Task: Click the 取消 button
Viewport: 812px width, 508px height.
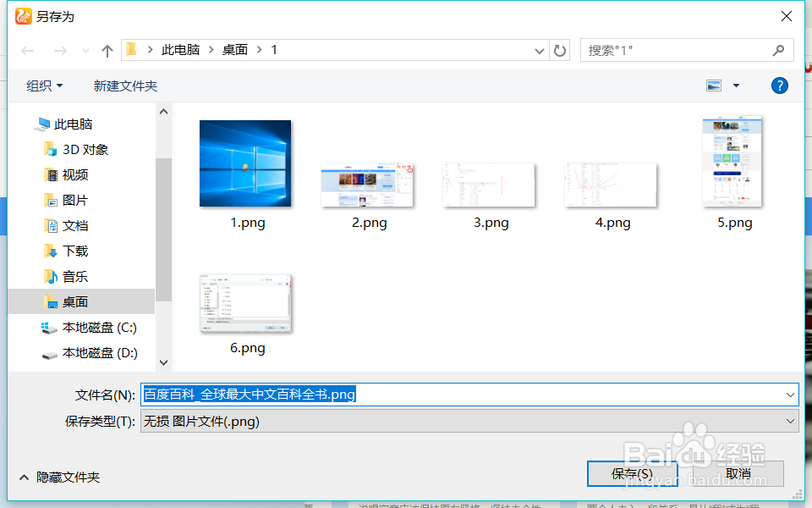Action: click(738, 474)
